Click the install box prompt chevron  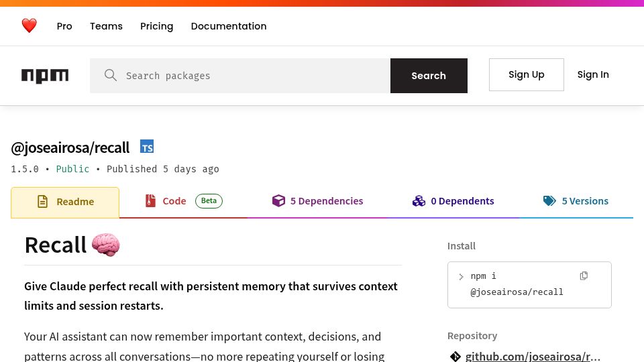click(462, 277)
